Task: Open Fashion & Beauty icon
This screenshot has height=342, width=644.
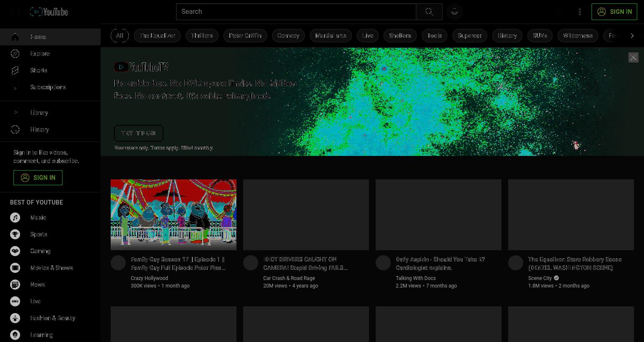Action: point(15,318)
